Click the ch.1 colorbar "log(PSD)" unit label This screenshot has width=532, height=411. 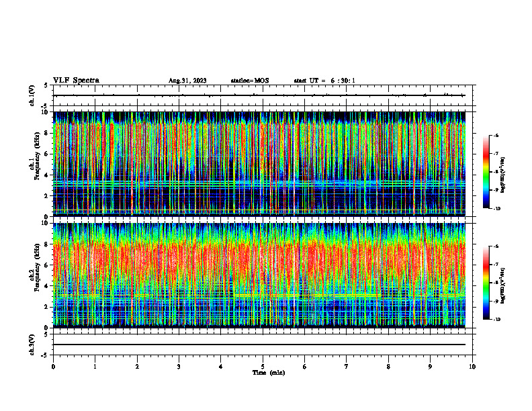click(502, 175)
